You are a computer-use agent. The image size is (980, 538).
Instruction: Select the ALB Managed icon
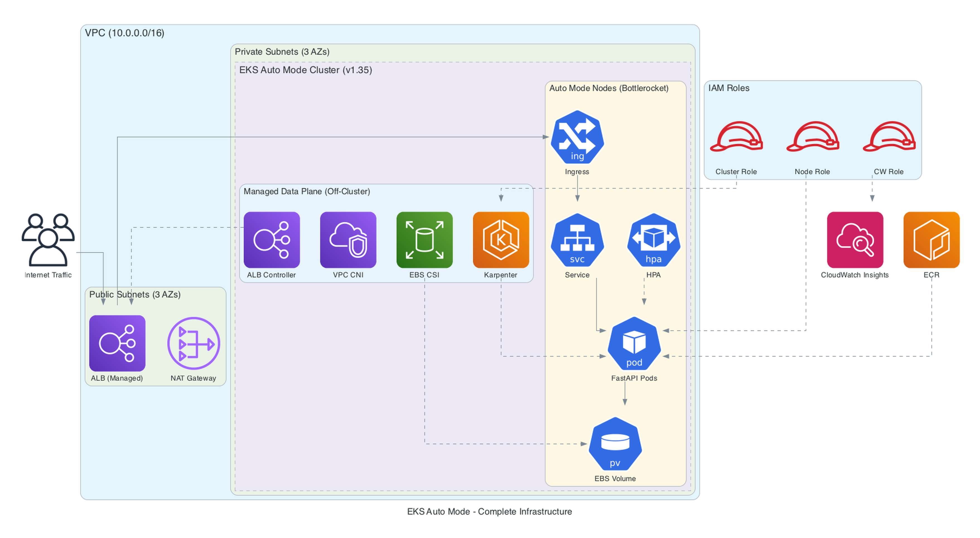[117, 343]
